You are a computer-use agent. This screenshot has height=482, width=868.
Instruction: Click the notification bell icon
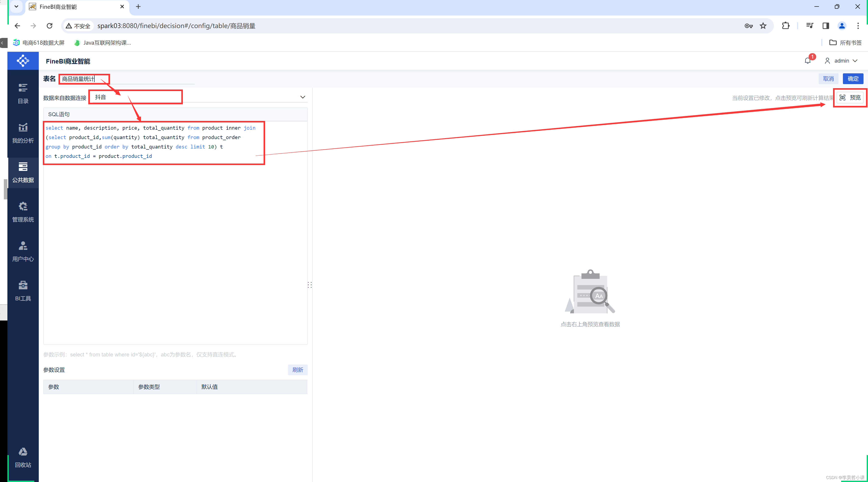pyautogui.click(x=807, y=61)
